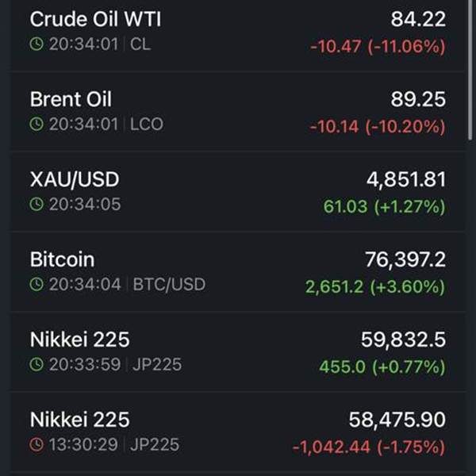
Task: Open Nikkei 225 row priced 58,475.90
Action: point(238,432)
